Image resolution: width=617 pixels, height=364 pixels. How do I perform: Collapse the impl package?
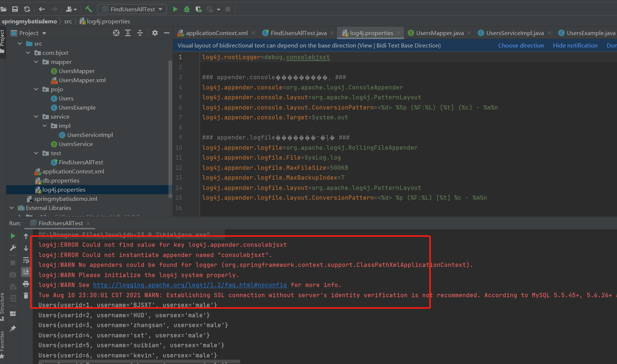tap(45, 126)
